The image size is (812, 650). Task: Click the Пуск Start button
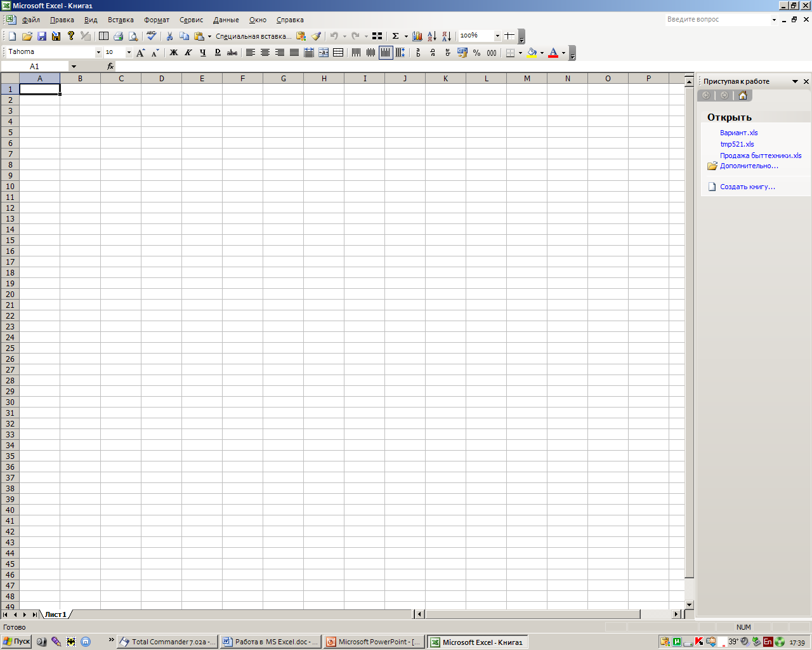pyautogui.click(x=16, y=642)
